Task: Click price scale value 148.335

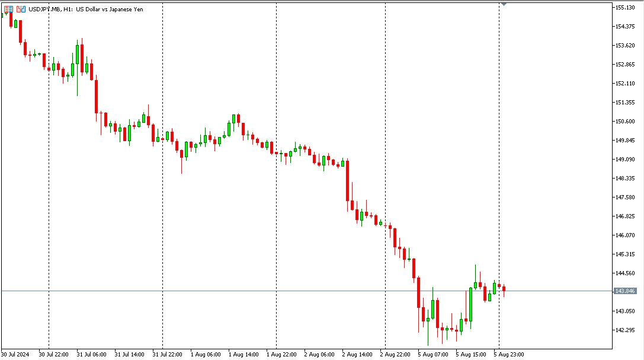Action: [x=625, y=179]
